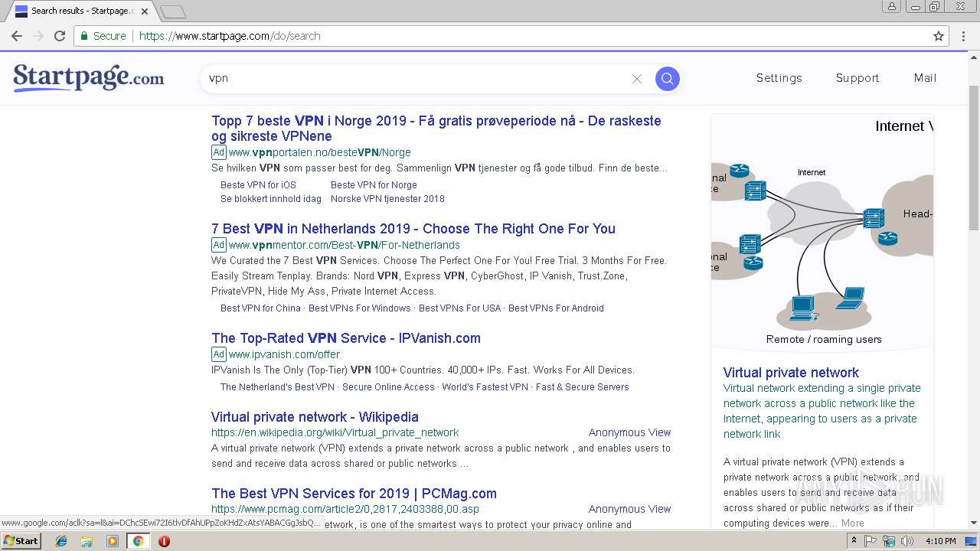
Task: Click the network tray icon
Action: pos(889,541)
